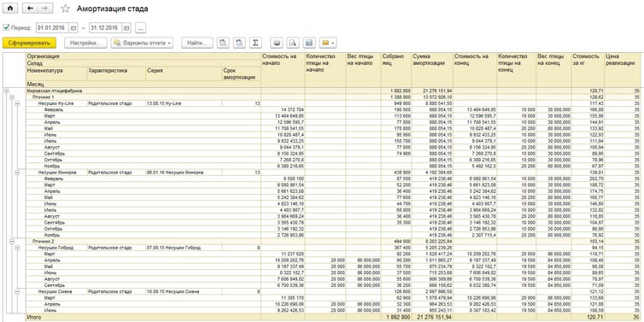Click the Номенклатура column header
This screenshot has width=644, height=322.
point(56,74)
